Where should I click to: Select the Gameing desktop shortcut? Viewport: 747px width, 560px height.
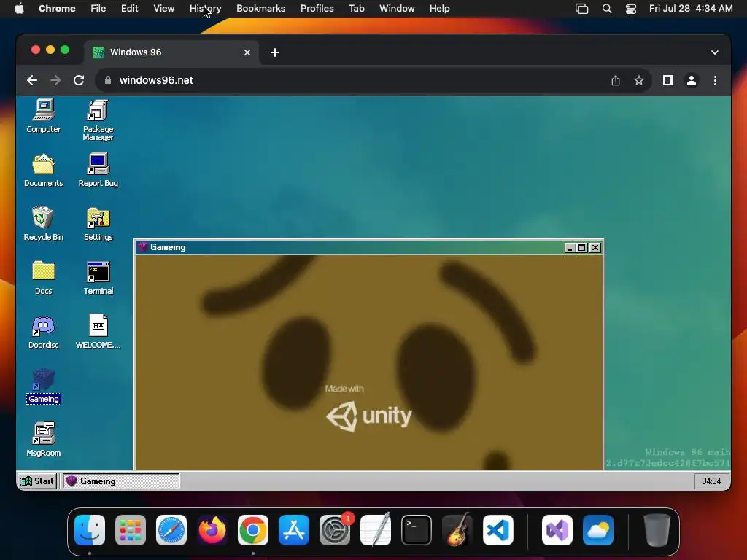pyautogui.click(x=43, y=386)
